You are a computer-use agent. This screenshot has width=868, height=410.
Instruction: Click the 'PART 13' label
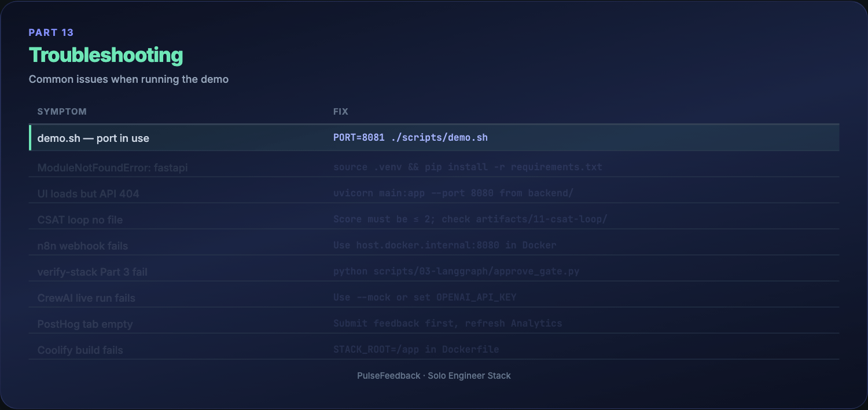[52, 32]
